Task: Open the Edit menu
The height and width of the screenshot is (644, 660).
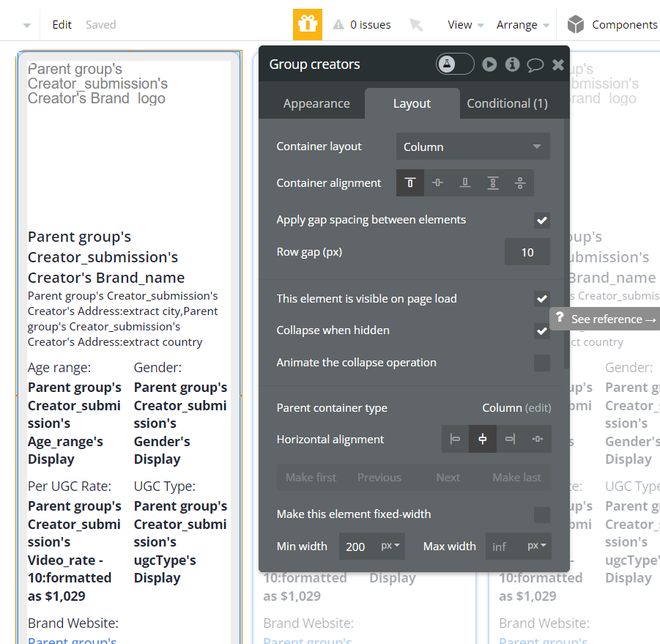Action: coord(62,25)
